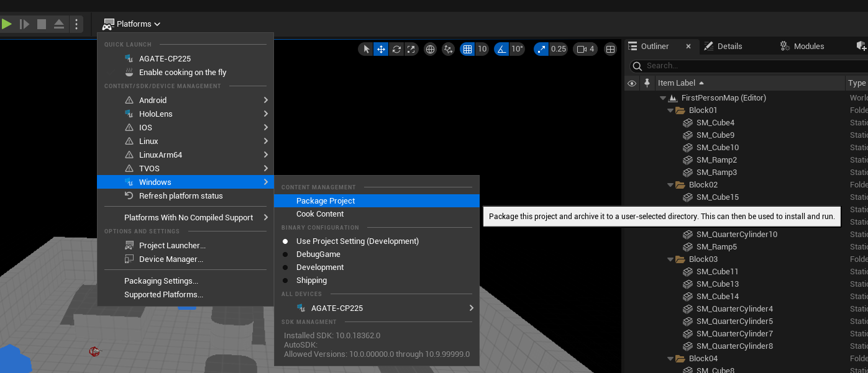Image resolution: width=868 pixels, height=373 pixels.
Task: Select the Shipping binary configuration
Action: pos(311,281)
